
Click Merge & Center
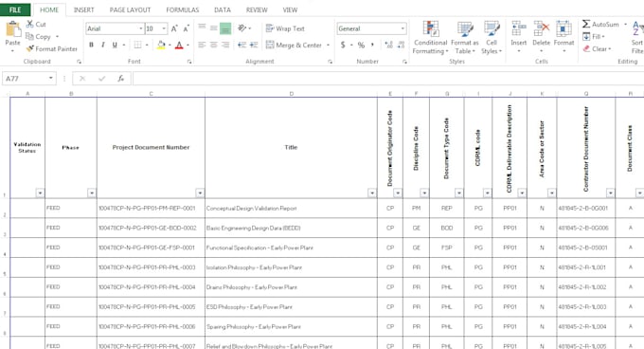(294, 45)
